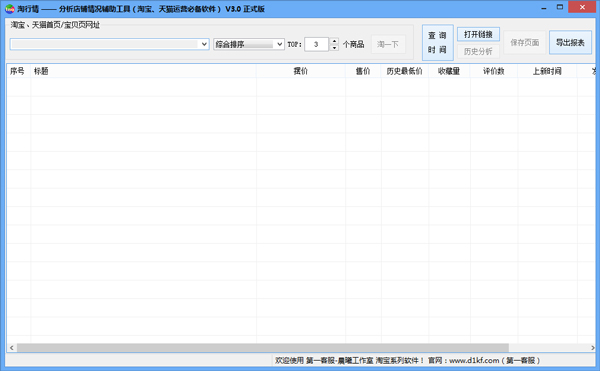Sort by the 评价数 column header
This screenshot has height=371, width=600.
coord(494,71)
